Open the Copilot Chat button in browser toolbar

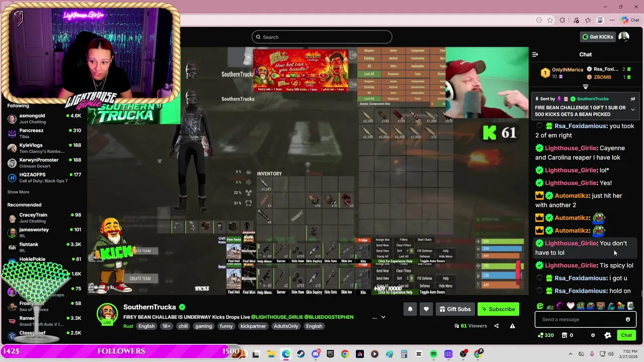[631, 20]
